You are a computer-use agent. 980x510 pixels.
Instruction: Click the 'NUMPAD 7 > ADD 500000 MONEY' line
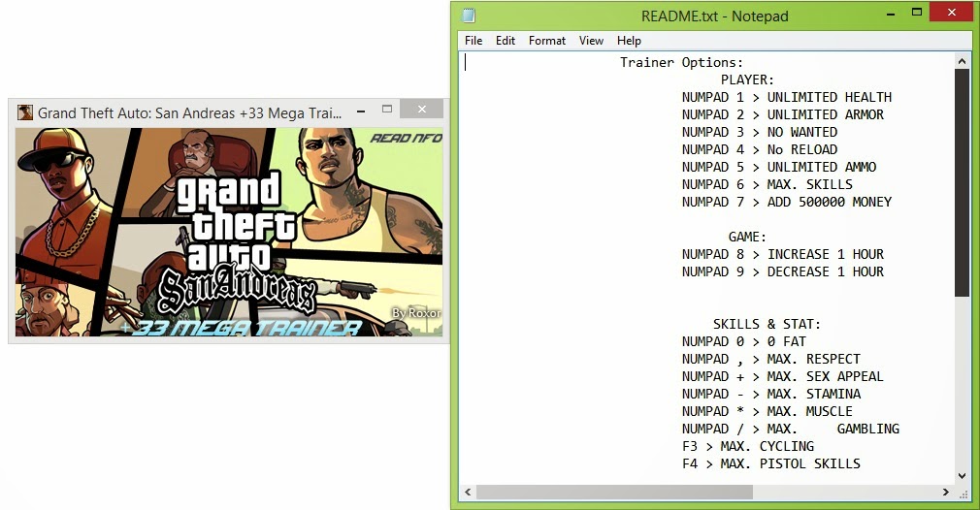pyautogui.click(x=787, y=203)
